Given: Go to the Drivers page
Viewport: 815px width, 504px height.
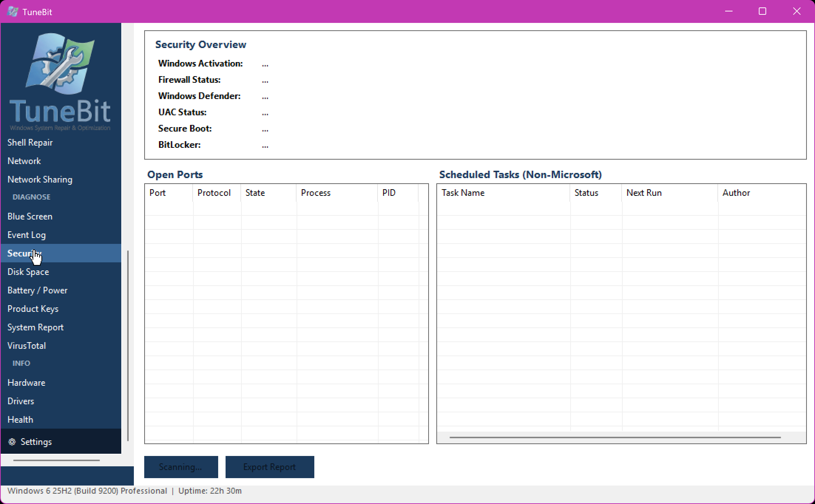Looking at the screenshot, I should [x=61, y=401].
